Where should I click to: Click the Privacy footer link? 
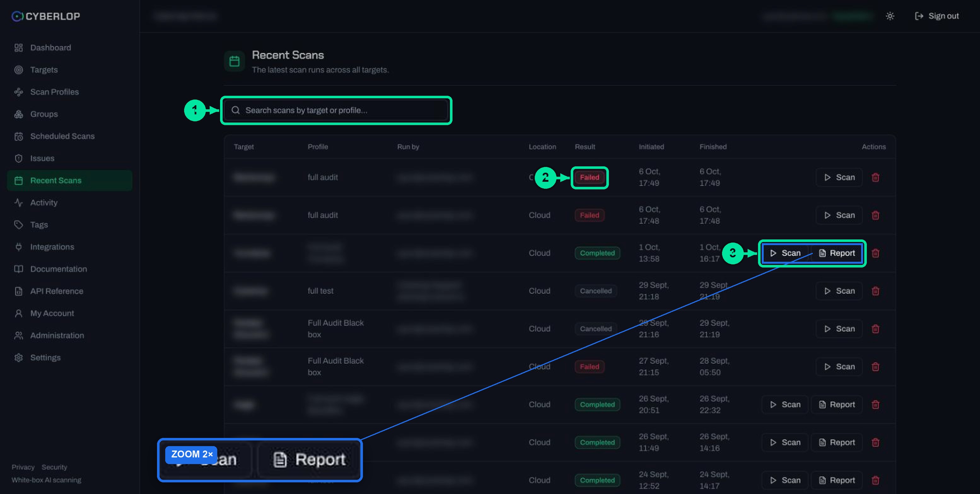click(x=23, y=467)
